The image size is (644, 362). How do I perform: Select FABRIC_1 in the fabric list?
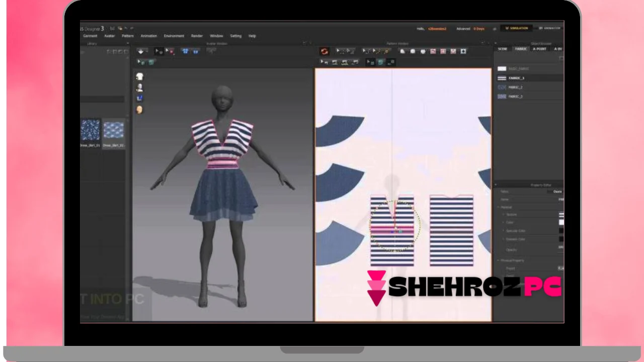point(530,78)
